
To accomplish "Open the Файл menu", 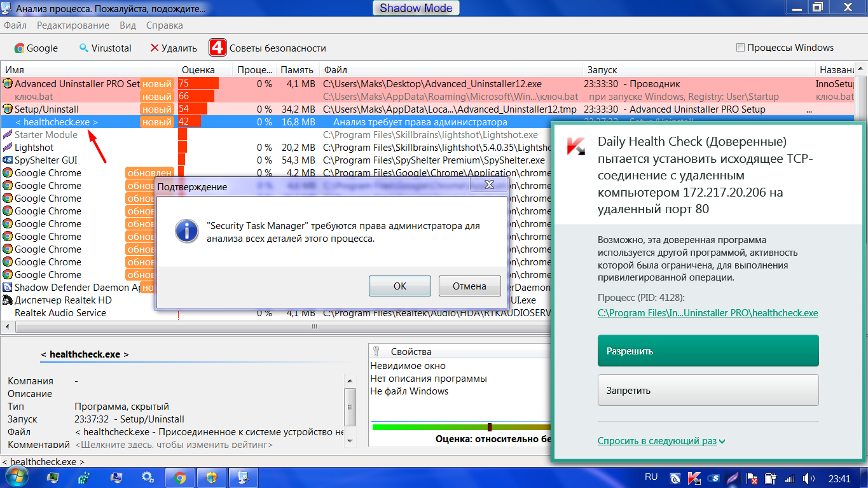I will [15, 25].
